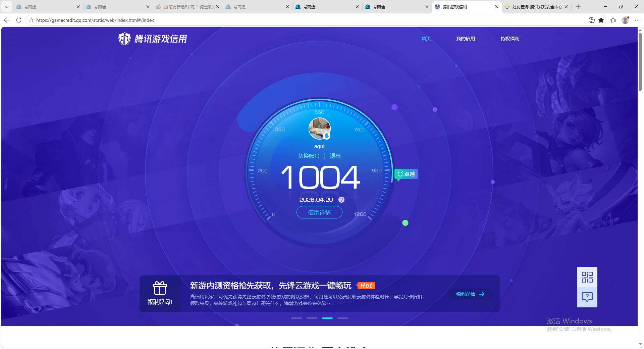Expand the collections icon next to the address bar
This screenshot has height=349, width=644.
tap(613, 20)
